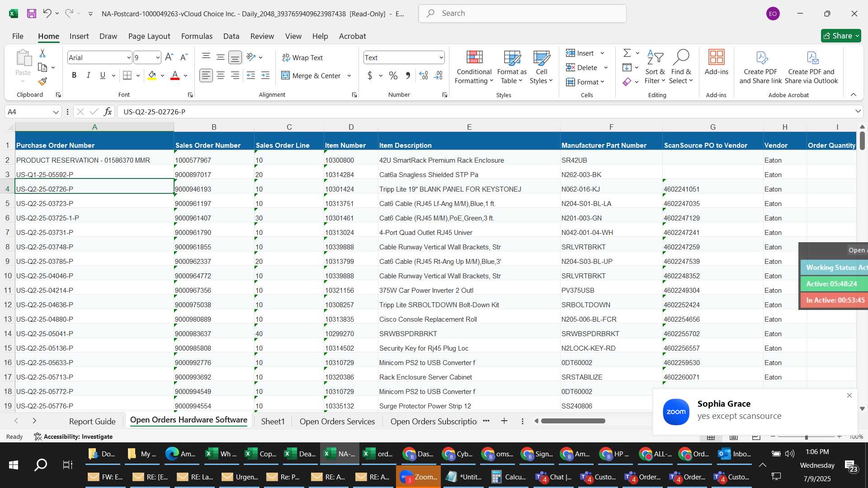Toggle Underline formatting
The image size is (868, 488).
pos(103,75)
